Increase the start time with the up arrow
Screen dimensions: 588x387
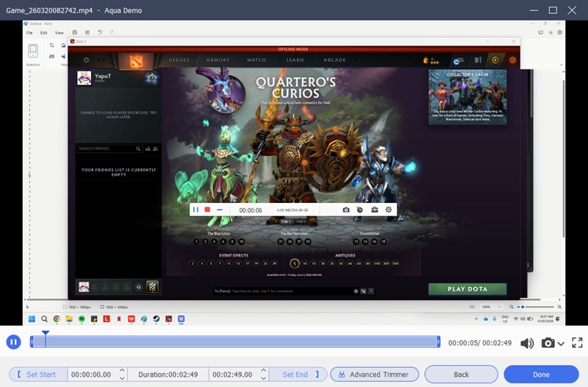(x=122, y=371)
